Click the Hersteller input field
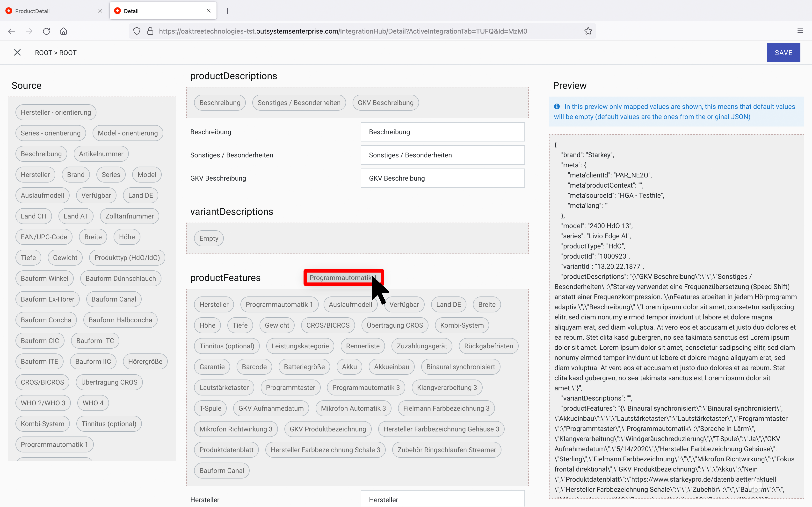The image size is (812, 507). pyautogui.click(x=442, y=500)
